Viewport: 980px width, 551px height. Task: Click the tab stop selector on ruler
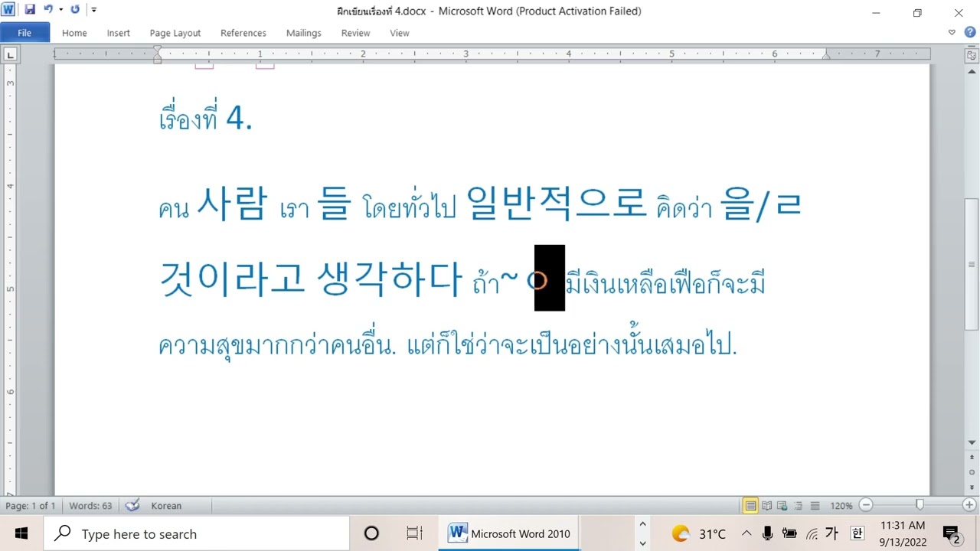tap(10, 54)
